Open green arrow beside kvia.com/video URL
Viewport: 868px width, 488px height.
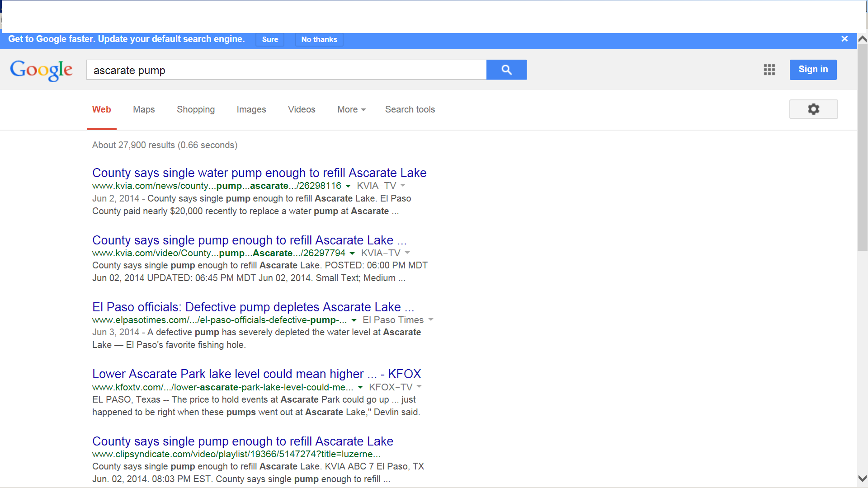click(352, 253)
